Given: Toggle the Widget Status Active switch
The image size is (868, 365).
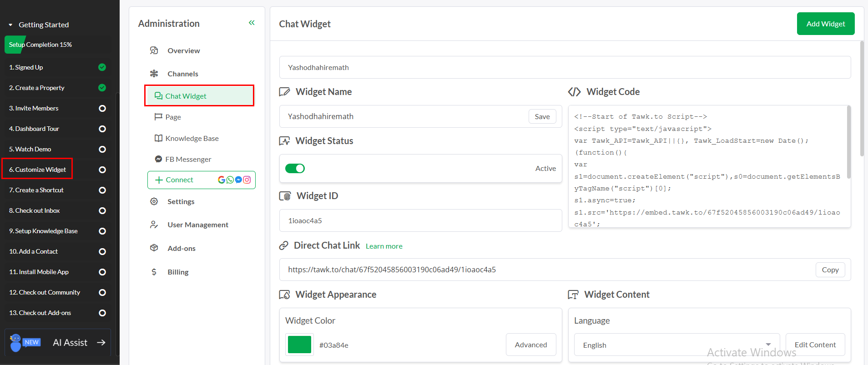Looking at the screenshot, I should 295,169.
